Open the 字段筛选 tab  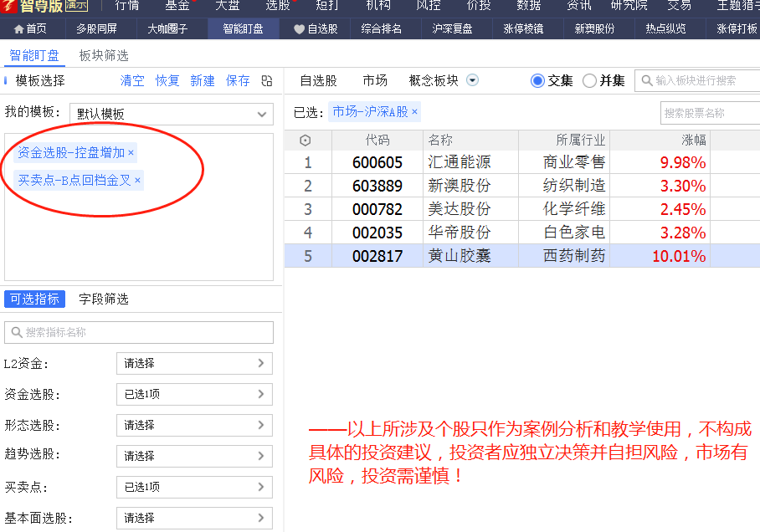[x=104, y=299]
